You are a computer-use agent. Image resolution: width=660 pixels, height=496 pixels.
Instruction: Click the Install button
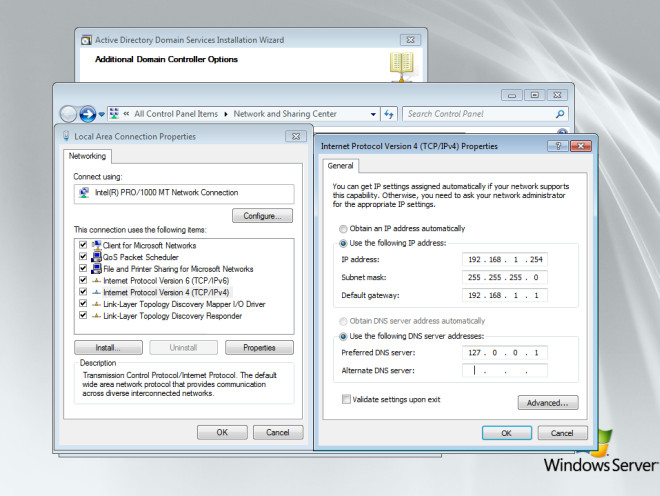pyautogui.click(x=108, y=347)
